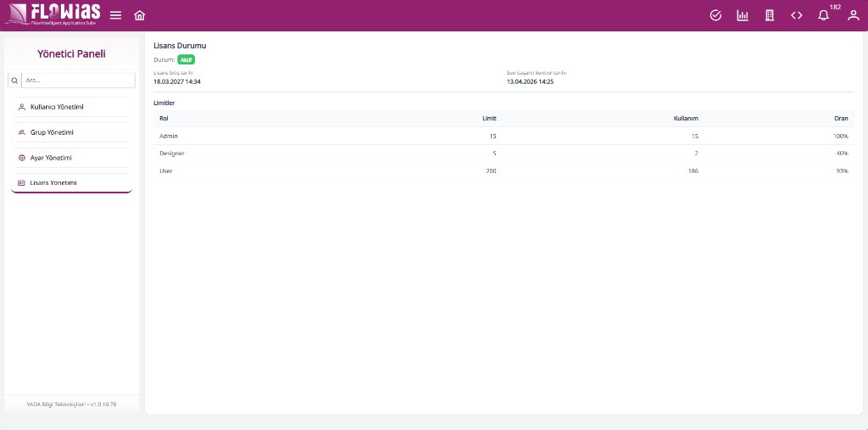Click the Rol column header
This screenshot has height=430, width=868.
click(x=164, y=119)
